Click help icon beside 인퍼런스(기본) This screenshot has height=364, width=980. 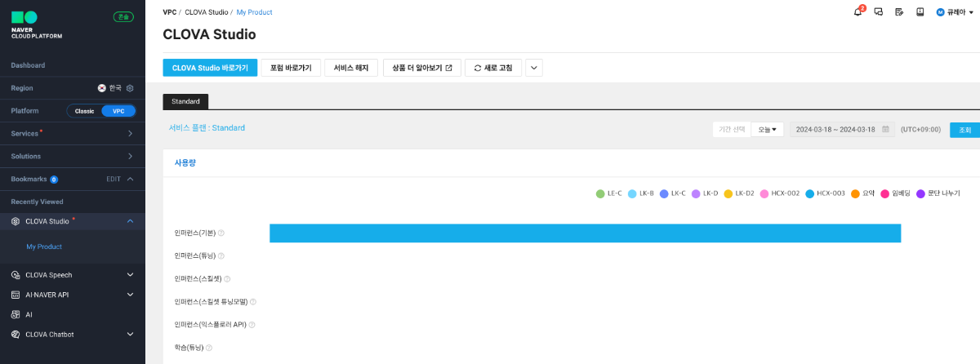click(x=221, y=233)
